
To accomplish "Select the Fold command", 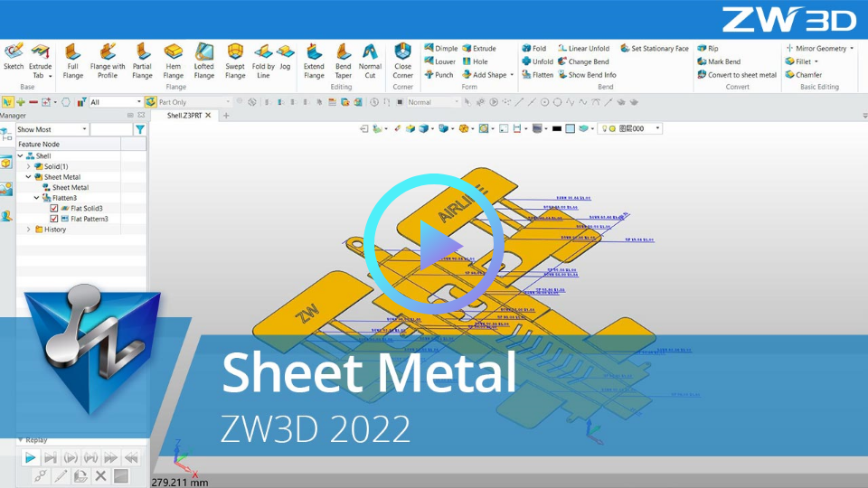I will 533,48.
